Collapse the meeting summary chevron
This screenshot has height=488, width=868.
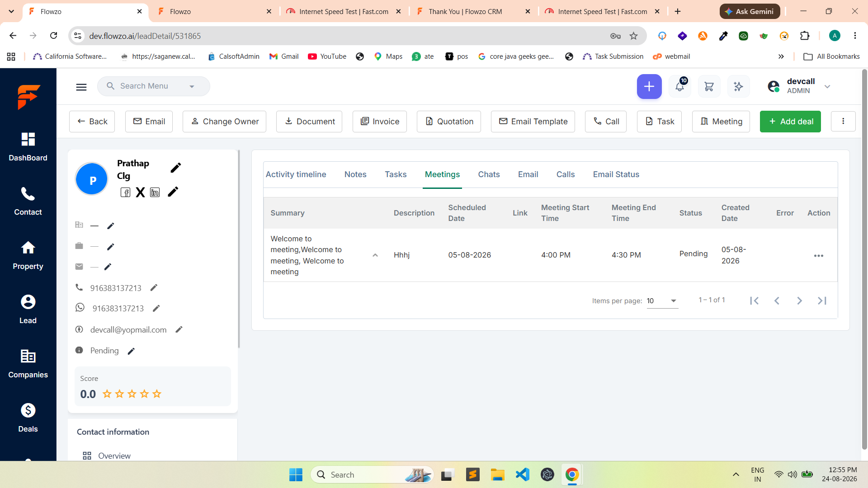pyautogui.click(x=375, y=255)
